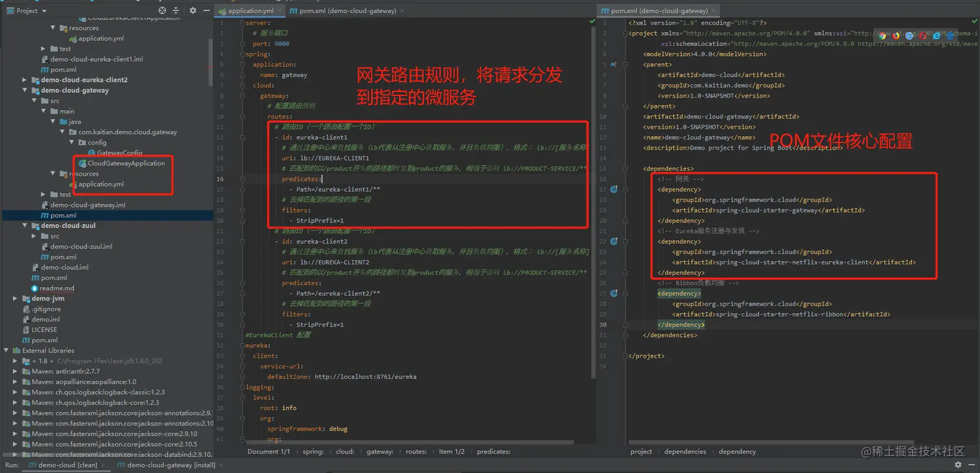Preview pom.xml in Opera browser

[x=923, y=36]
